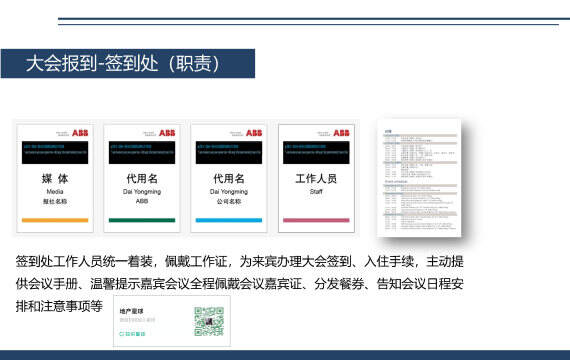Click the pink stripe on the staff badge

click(x=316, y=220)
